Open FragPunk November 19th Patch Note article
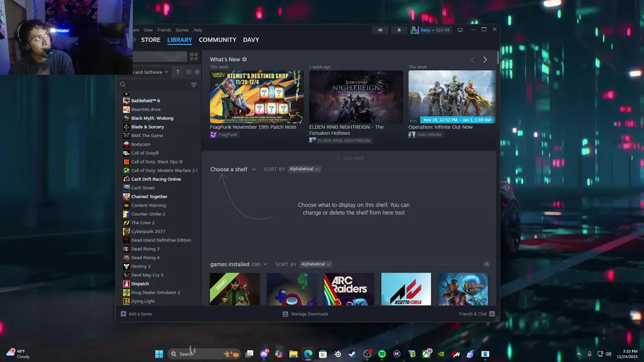This screenshot has height=362, width=644. click(x=257, y=97)
